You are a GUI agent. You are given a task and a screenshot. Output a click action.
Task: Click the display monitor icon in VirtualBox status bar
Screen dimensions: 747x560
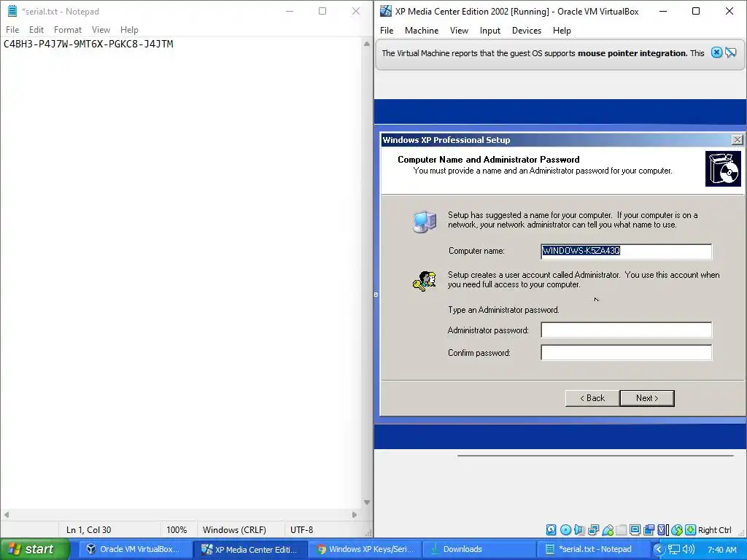(x=635, y=529)
